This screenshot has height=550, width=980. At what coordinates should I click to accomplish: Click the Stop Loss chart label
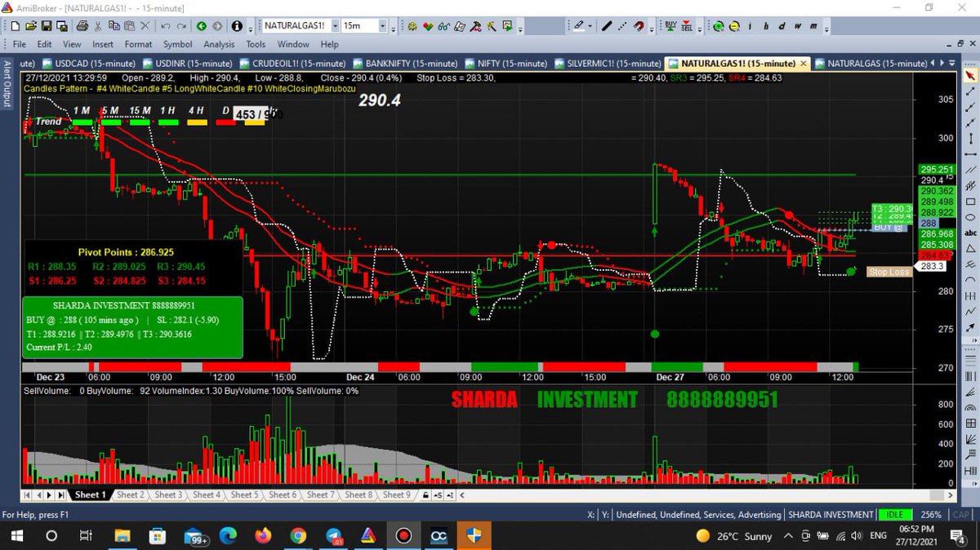(889, 272)
